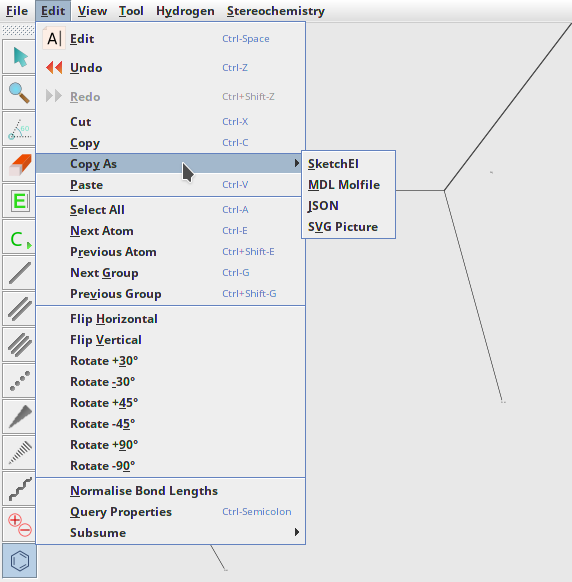Choose Rotate -45°
This screenshot has height=582, width=572.
pyautogui.click(x=171, y=424)
